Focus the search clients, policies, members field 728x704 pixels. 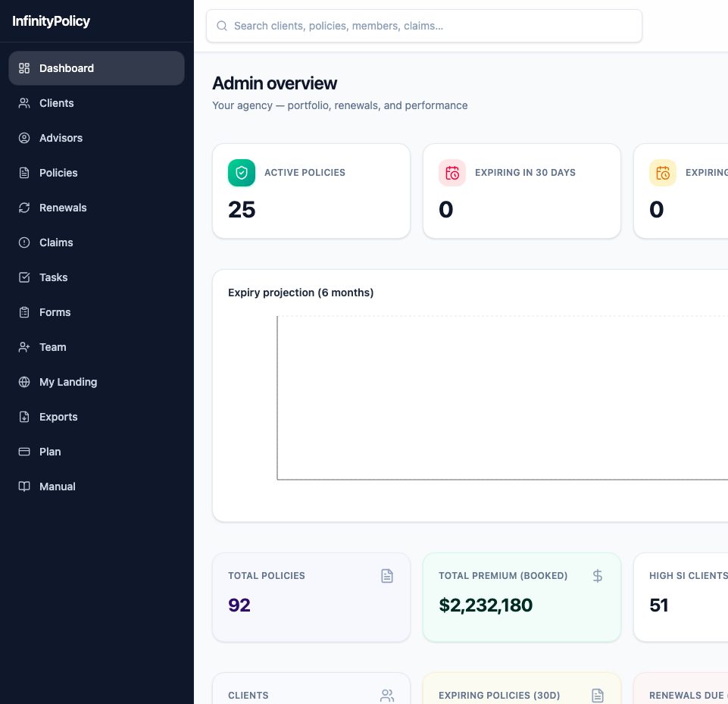click(x=424, y=26)
